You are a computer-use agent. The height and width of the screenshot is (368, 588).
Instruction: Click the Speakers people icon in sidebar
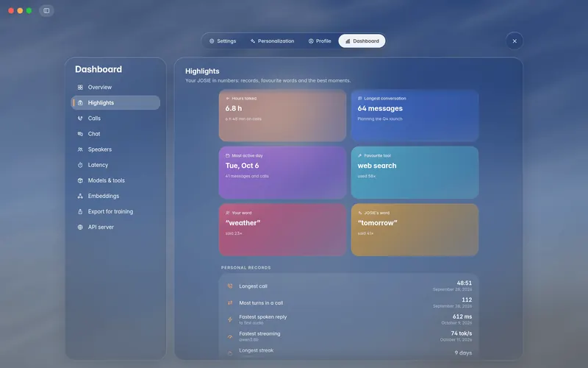click(80, 149)
